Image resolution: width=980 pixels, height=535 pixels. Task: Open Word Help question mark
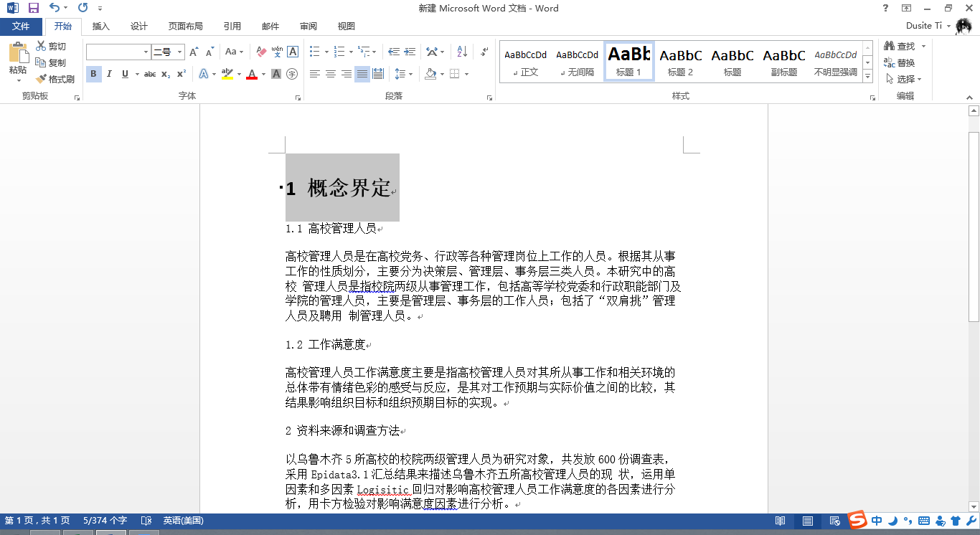coord(886,9)
